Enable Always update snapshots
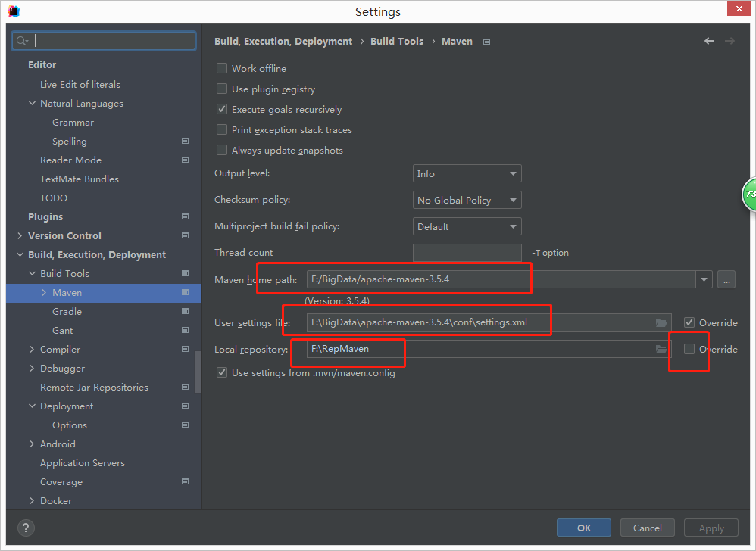 tap(222, 150)
